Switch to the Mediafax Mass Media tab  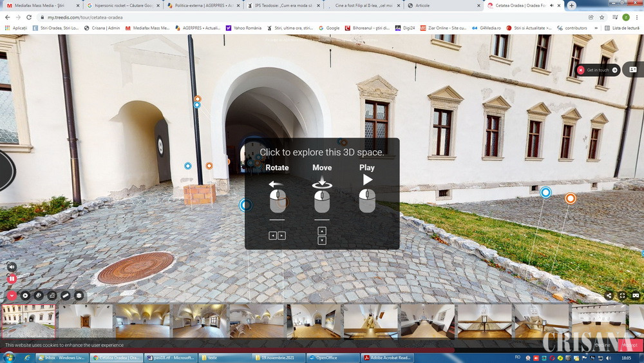click(39, 5)
